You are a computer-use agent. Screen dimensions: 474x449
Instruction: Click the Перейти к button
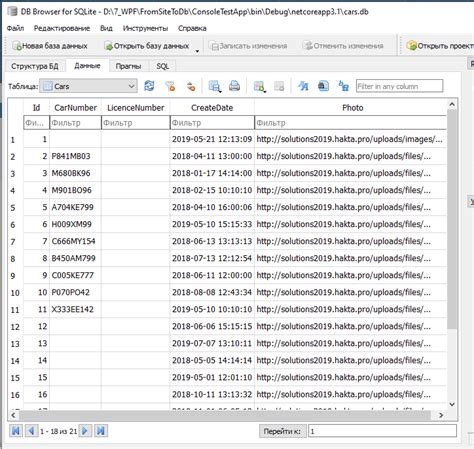coord(282,431)
